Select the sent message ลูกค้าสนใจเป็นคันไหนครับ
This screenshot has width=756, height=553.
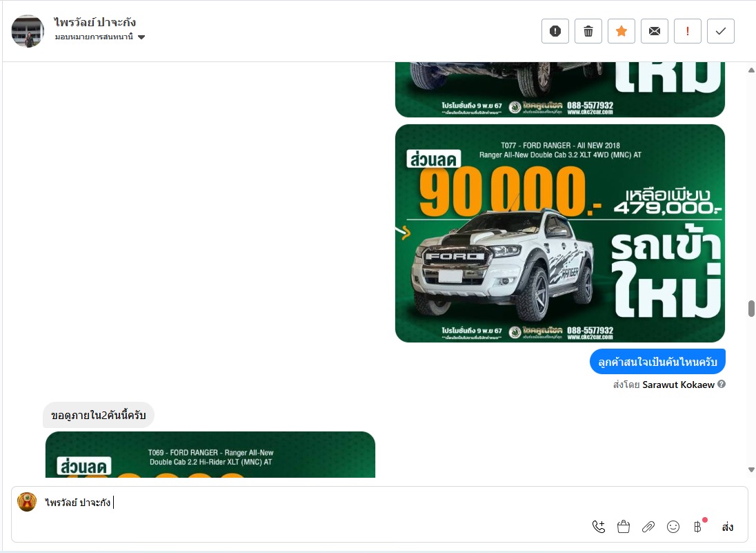coord(657,362)
